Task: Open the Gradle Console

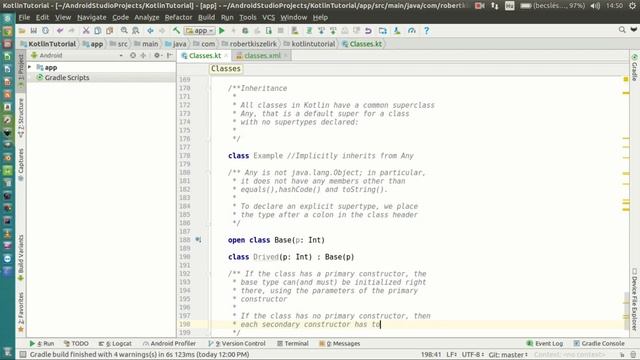Action: [599, 344]
